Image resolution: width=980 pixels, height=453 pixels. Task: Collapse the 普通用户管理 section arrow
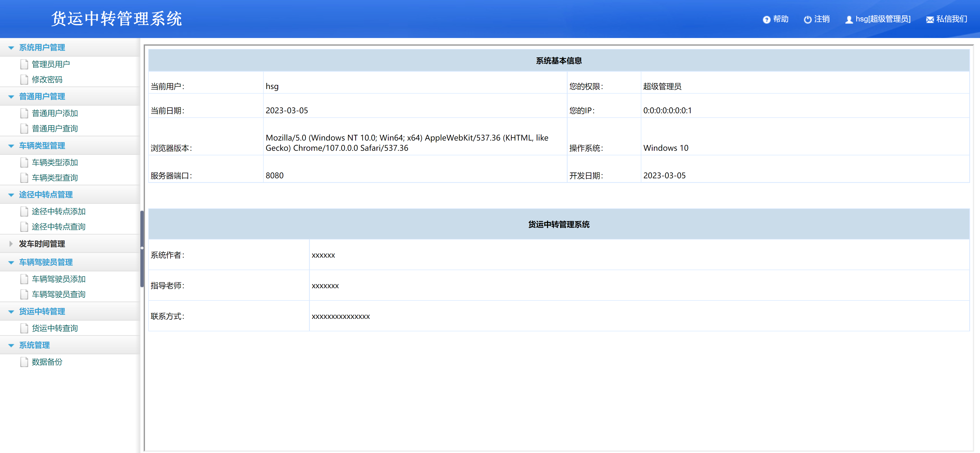coord(11,97)
